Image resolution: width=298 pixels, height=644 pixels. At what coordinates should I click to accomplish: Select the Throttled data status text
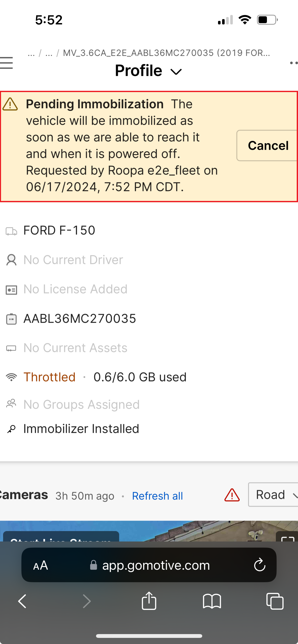49,377
